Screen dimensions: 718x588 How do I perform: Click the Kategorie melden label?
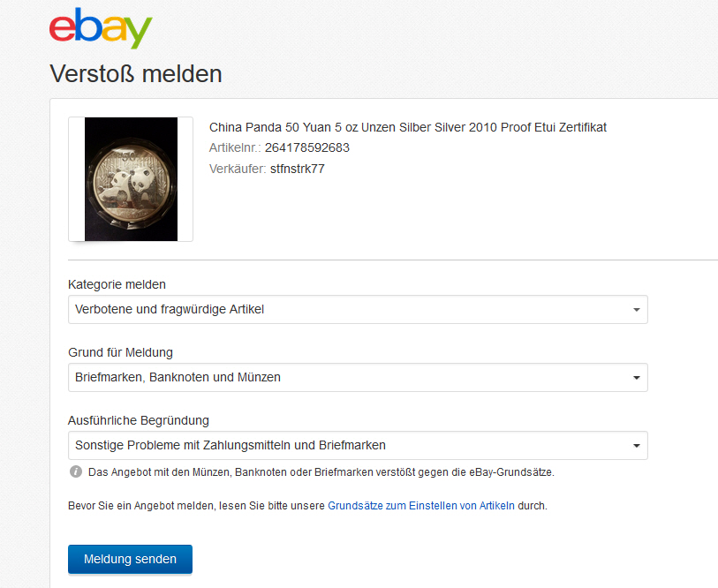click(x=117, y=284)
